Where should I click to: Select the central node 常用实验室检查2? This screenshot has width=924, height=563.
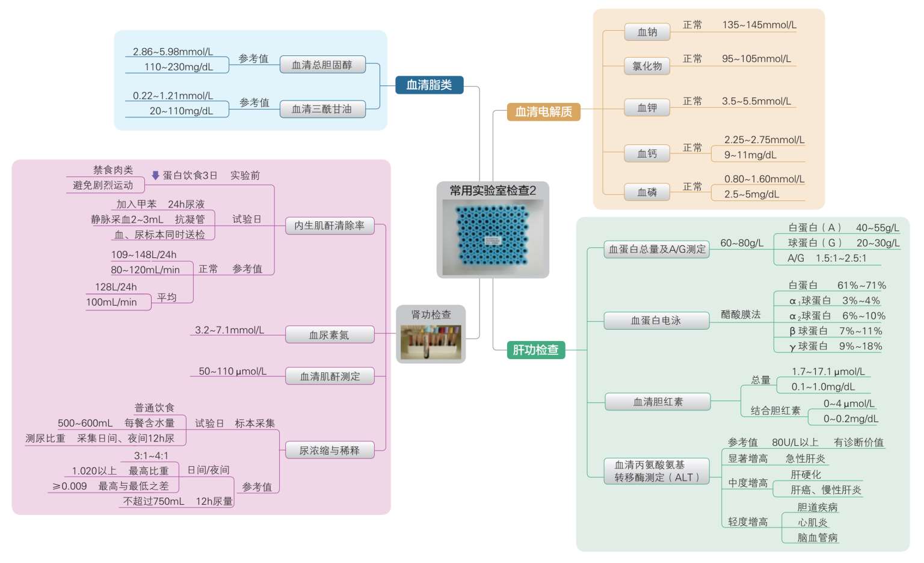pos(493,230)
